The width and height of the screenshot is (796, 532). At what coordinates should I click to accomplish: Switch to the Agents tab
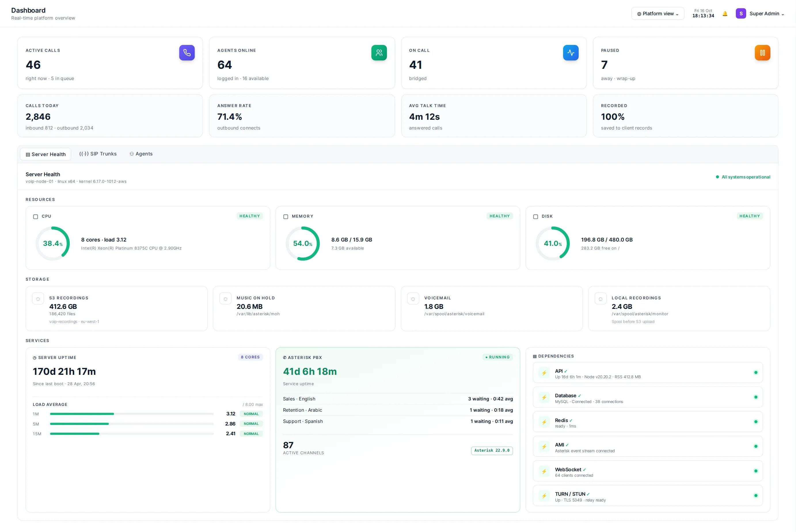click(x=141, y=154)
